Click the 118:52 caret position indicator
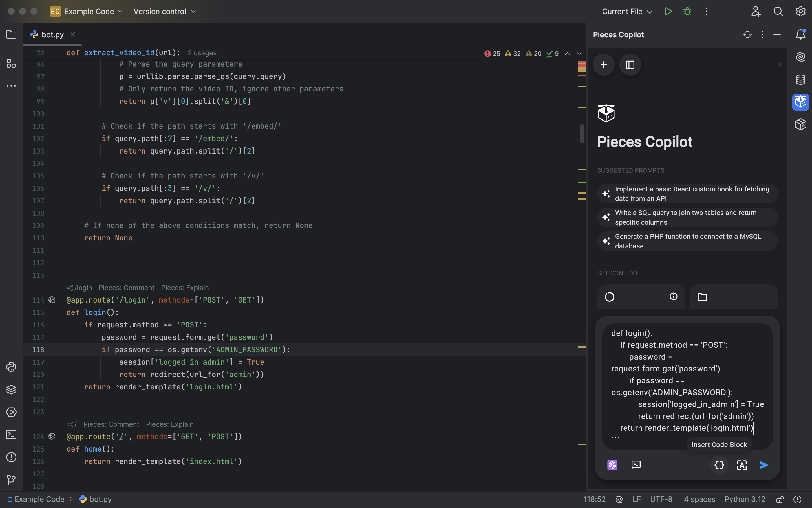The image size is (812, 508). coord(594,499)
